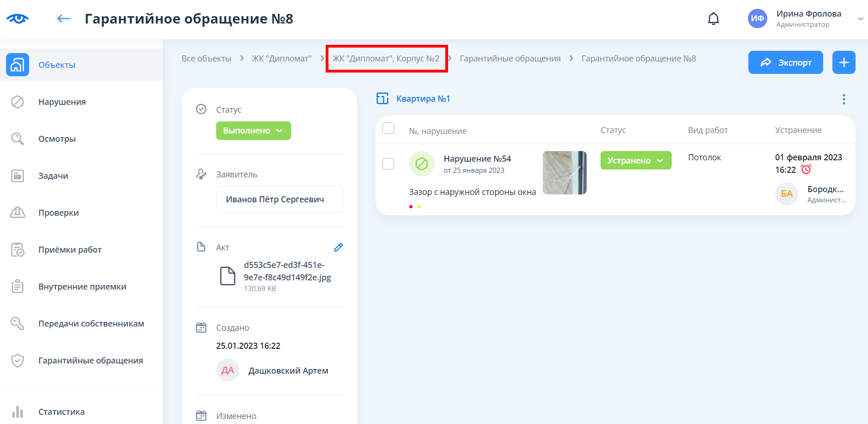The width and height of the screenshot is (868, 424).
Task: Open Нарушения in the sidebar
Action: point(62,102)
